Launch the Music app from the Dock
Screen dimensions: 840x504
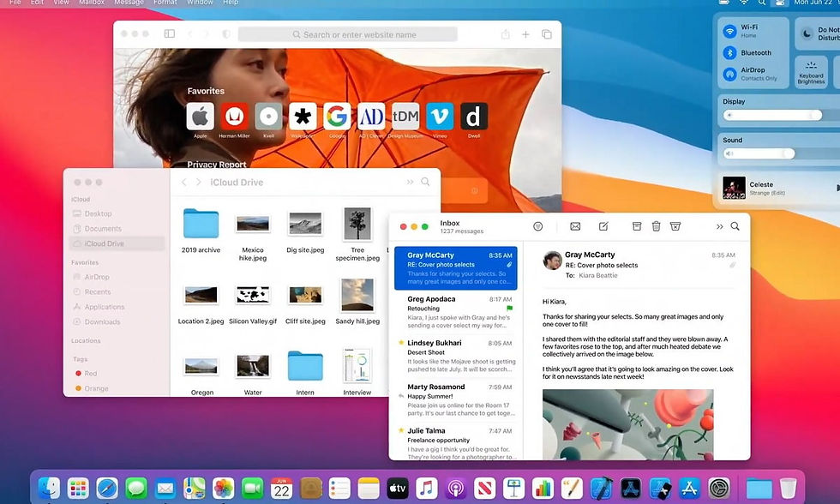[426, 488]
